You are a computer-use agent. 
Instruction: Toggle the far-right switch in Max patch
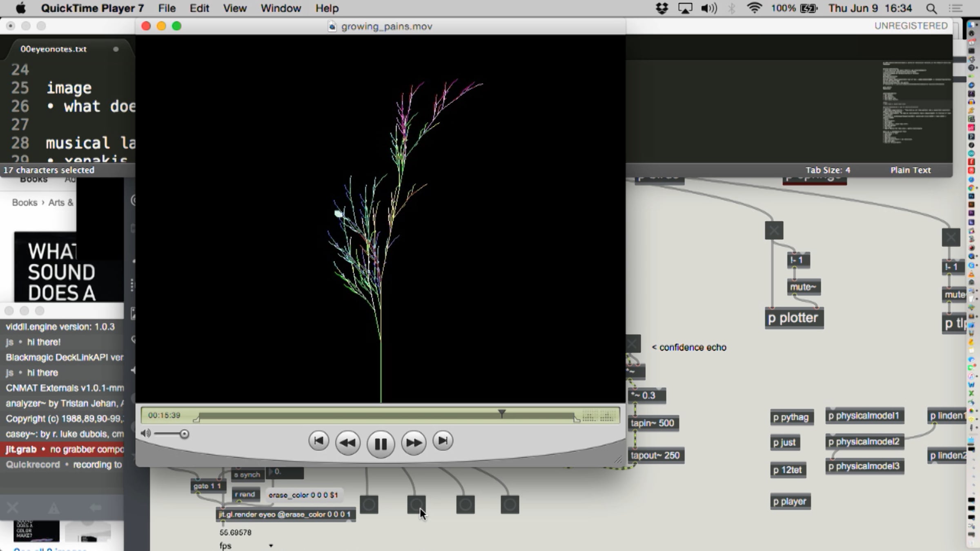[951, 238]
